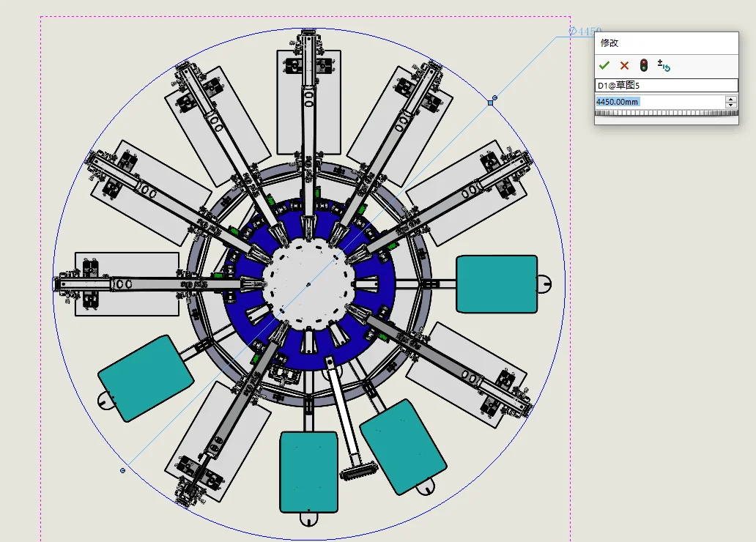The width and height of the screenshot is (756, 542).
Task: Select the tilted teal pallet at bottom right
Action: (402, 447)
